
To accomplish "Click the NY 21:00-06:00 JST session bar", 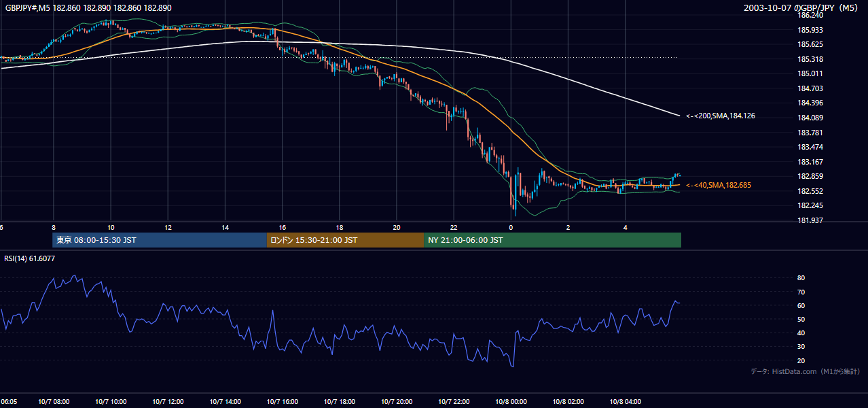I will pyautogui.click(x=552, y=240).
